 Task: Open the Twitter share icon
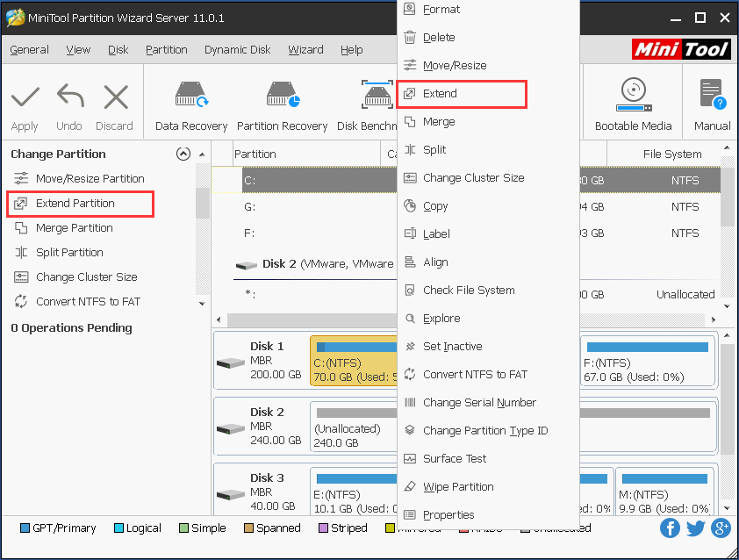pos(696,528)
